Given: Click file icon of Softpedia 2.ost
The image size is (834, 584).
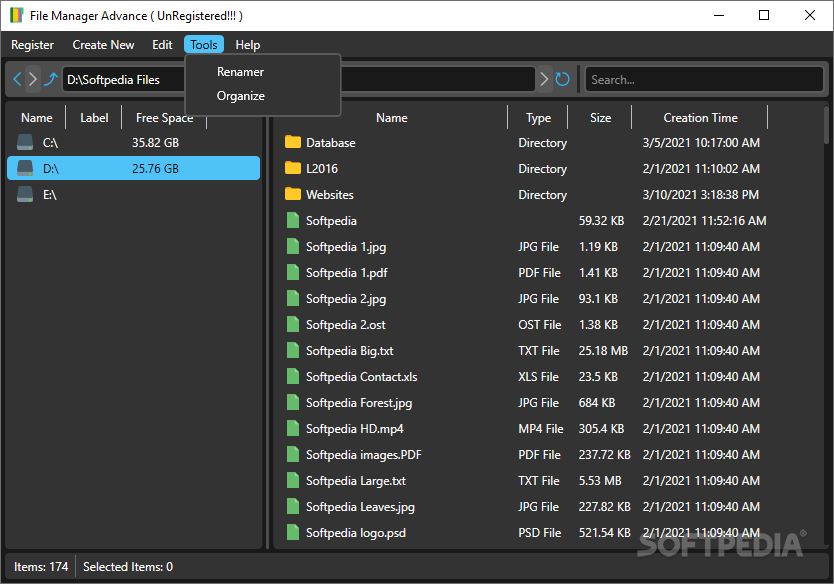Looking at the screenshot, I should (293, 324).
